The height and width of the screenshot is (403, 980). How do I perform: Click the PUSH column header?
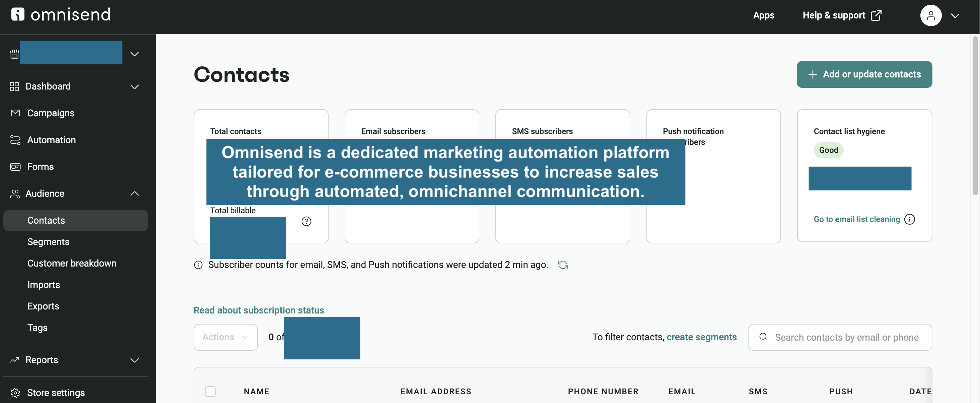click(841, 392)
